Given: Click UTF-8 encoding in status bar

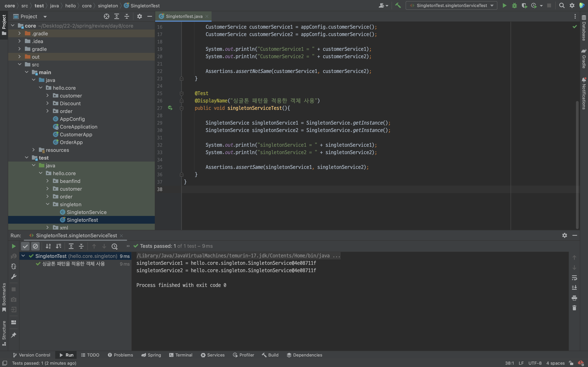Looking at the screenshot, I should tap(535, 363).
